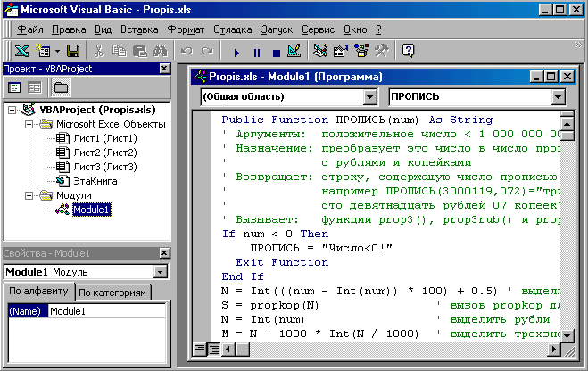The height and width of the screenshot is (371, 588).
Task: Collapse the VBAProject (Propis.xls) node
Action: (x=12, y=110)
